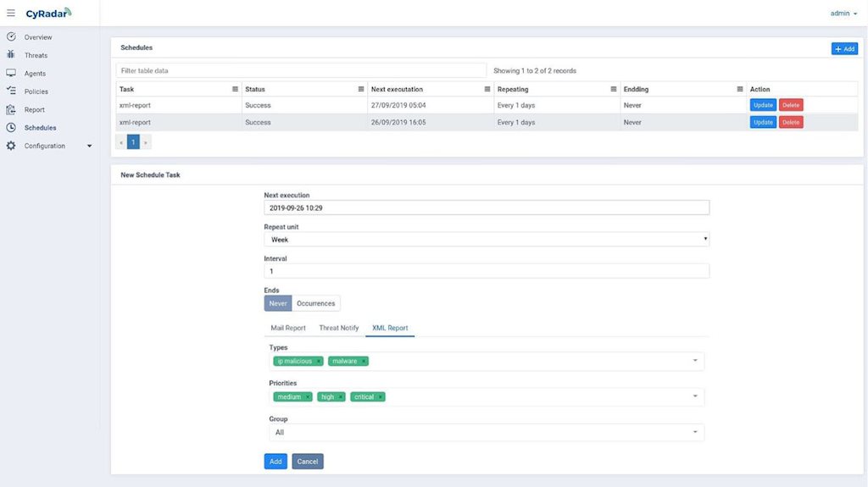
Task: Click the Filter table data field
Action: click(301, 70)
